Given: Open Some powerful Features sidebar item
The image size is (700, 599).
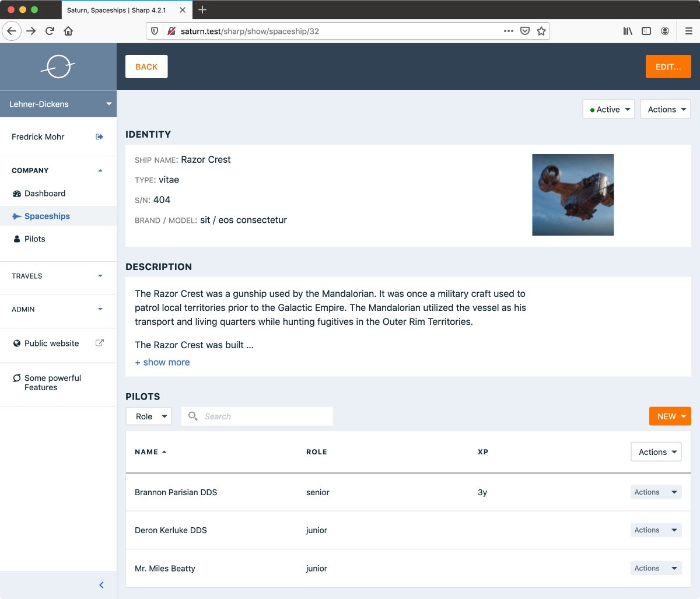Looking at the screenshot, I should [58, 383].
